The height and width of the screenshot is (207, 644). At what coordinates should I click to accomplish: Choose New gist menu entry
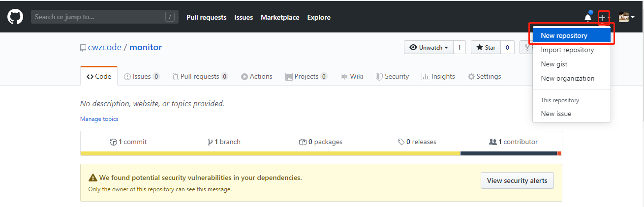(572, 64)
